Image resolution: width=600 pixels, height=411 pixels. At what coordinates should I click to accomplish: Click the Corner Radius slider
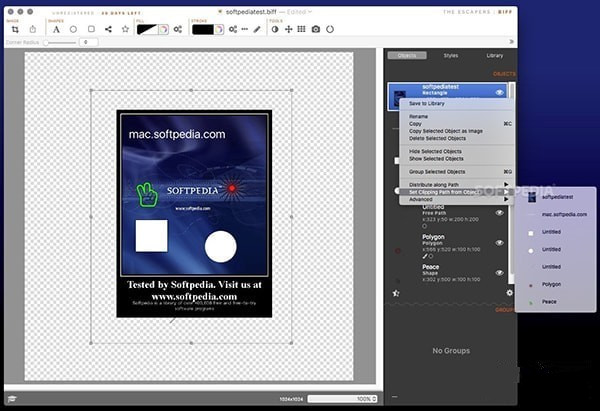(x=59, y=42)
